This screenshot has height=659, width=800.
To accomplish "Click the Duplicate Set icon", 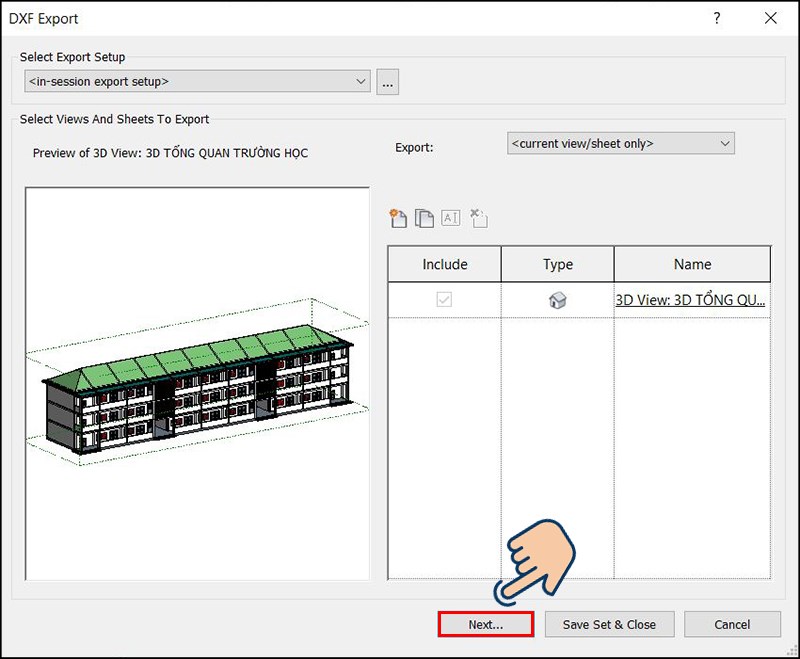I will (x=424, y=218).
